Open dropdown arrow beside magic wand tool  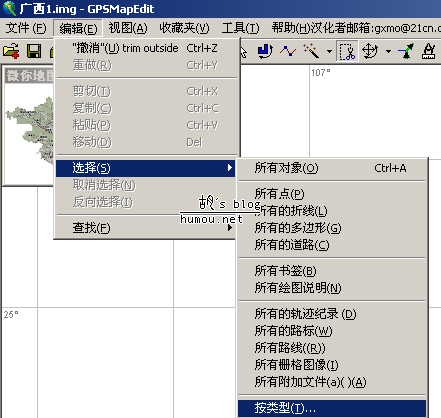(329, 51)
